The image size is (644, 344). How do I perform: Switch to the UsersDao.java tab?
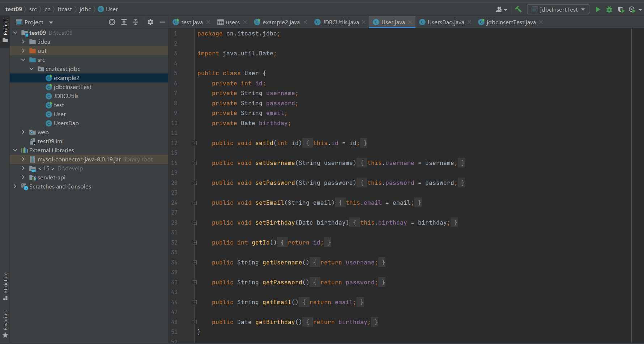(x=446, y=22)
